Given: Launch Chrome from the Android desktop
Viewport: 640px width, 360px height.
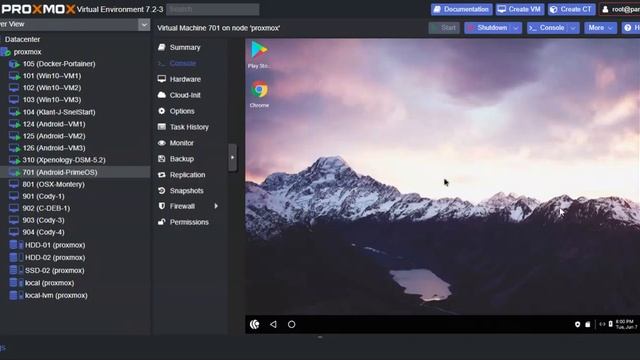Looking at the screenshot, I should click(x=259, y=94).
